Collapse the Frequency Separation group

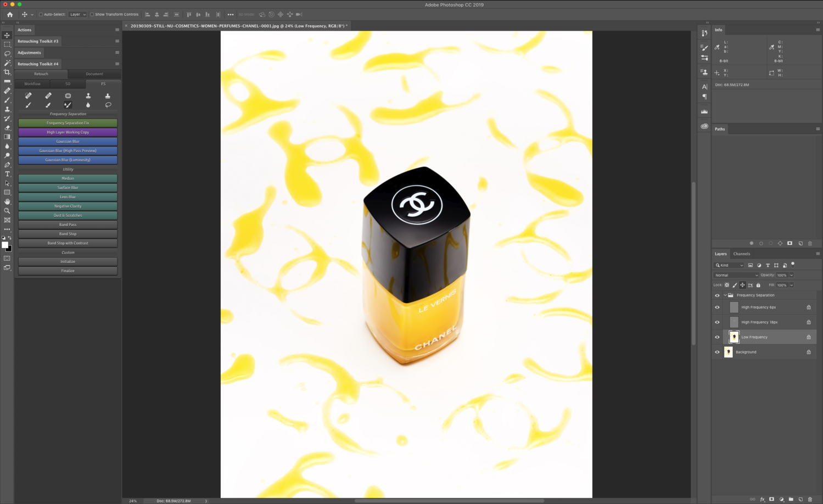724,295
